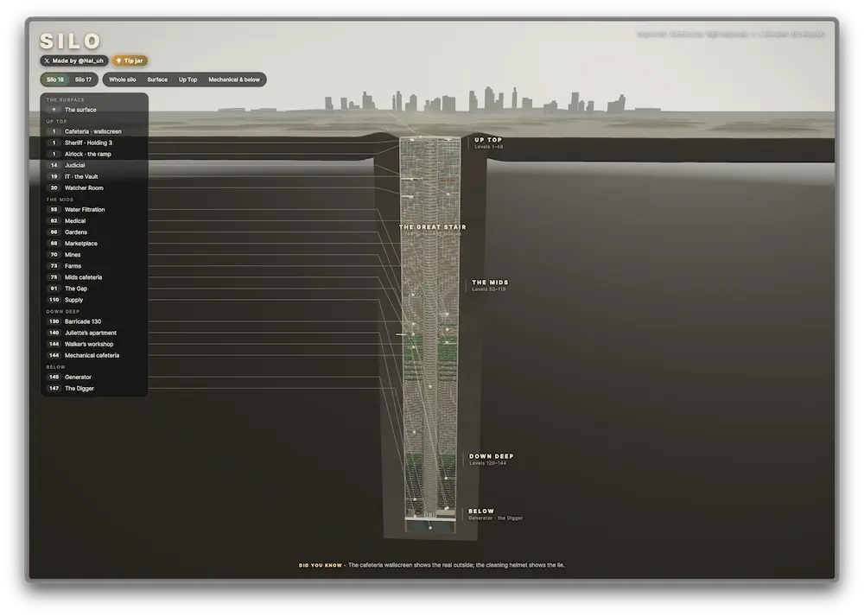Select the Up Top view tab
Viewport: 864px width, 616px height.
(x=187, y=79)
